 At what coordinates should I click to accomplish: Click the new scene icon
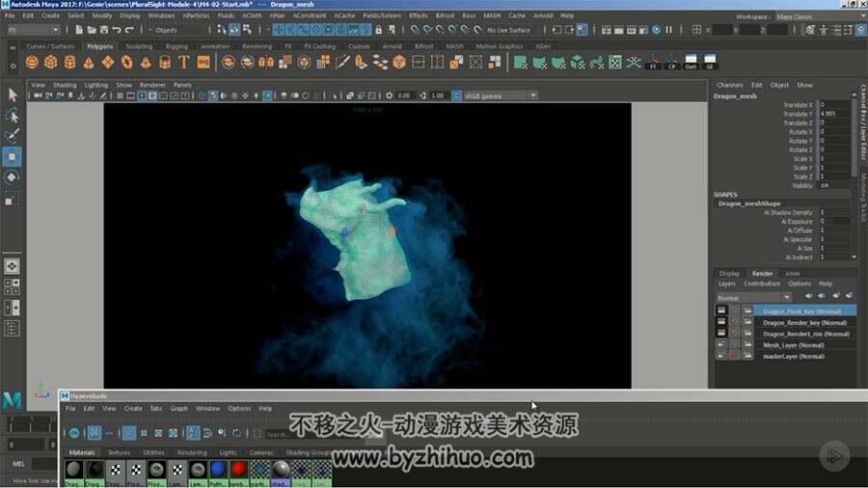(79, 30)
